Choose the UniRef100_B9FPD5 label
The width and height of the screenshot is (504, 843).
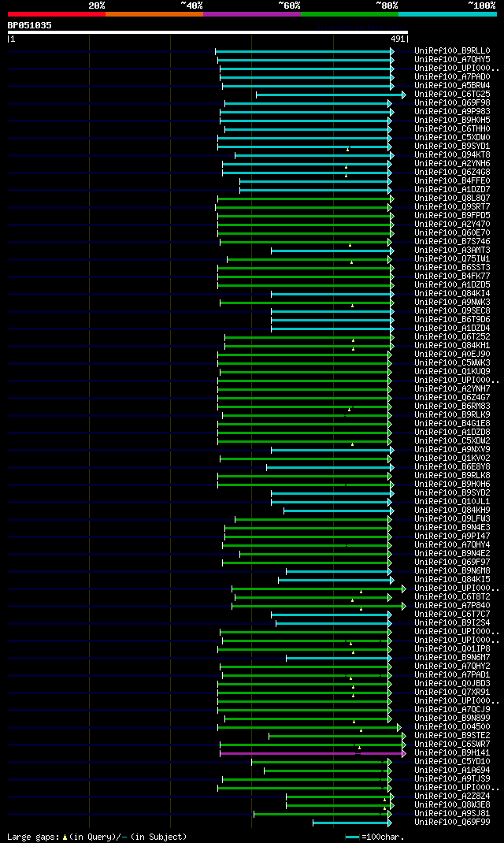[x=452, y=216]
